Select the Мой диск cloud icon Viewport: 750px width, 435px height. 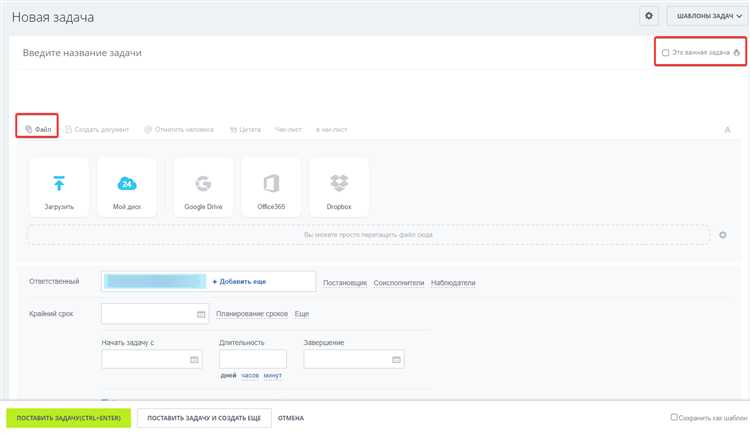127,184
